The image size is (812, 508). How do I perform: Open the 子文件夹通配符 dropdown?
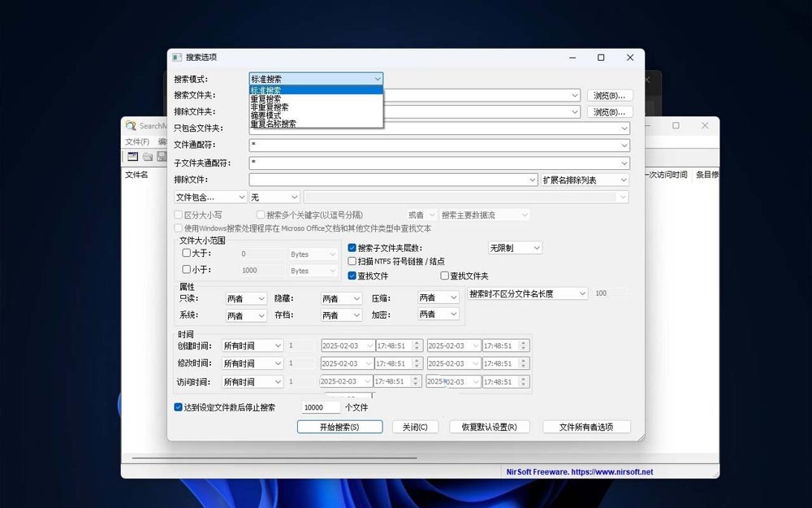[624, 163]
